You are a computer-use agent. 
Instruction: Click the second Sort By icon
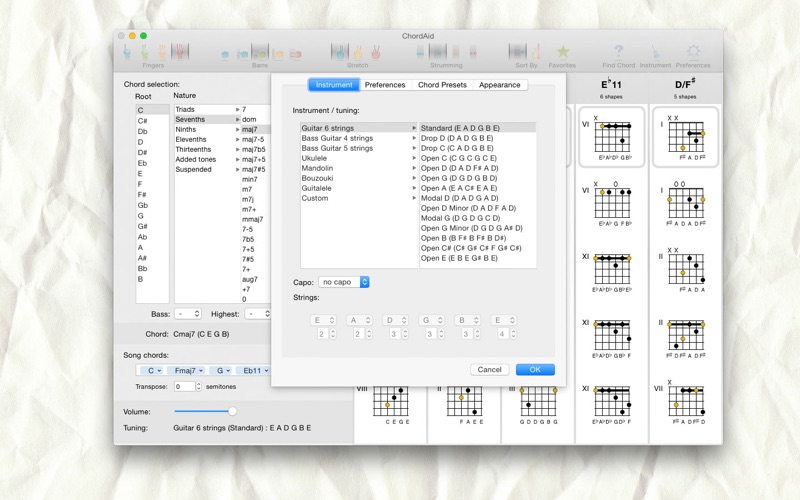(x=536, y=52)
